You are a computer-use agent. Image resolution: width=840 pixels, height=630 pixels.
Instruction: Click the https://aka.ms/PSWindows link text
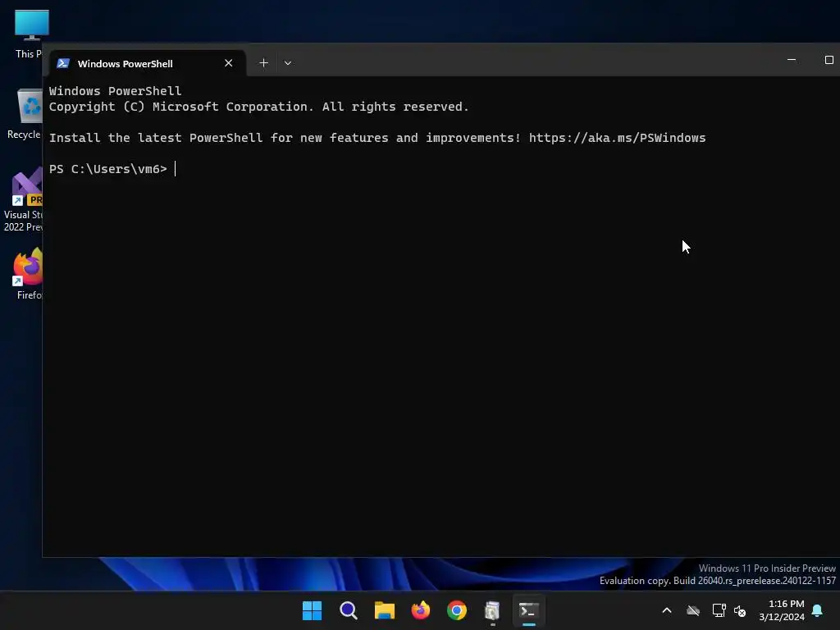(617, 138)
